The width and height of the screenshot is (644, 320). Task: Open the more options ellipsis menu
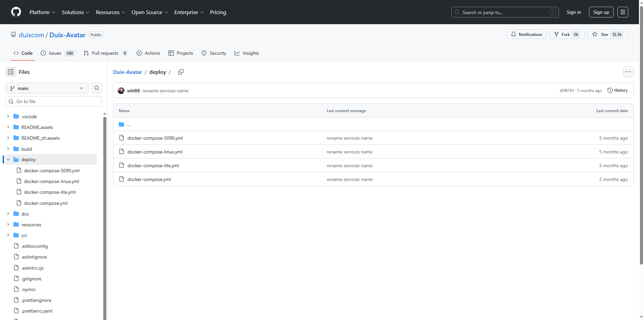[628, 72]
